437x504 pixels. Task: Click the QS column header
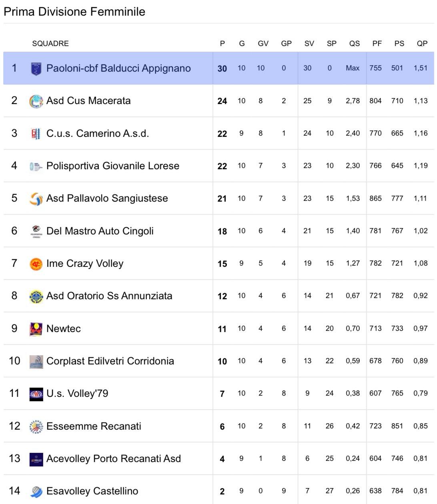(x=354, y=44)
